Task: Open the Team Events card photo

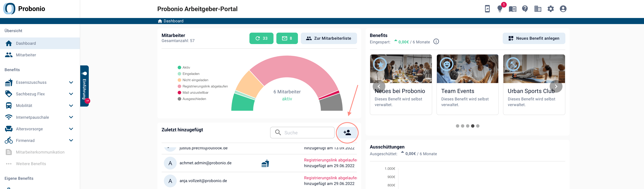Action: point(468,69)
